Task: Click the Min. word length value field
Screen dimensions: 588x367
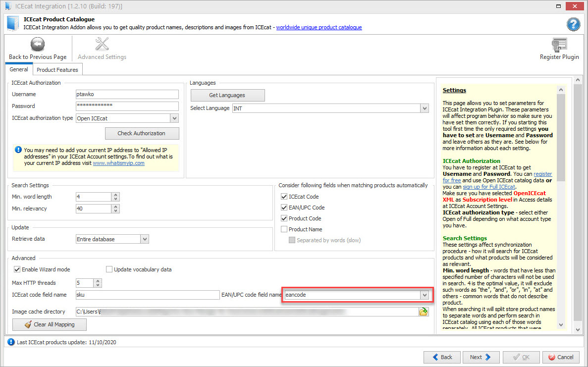Action: click(93, 197)
